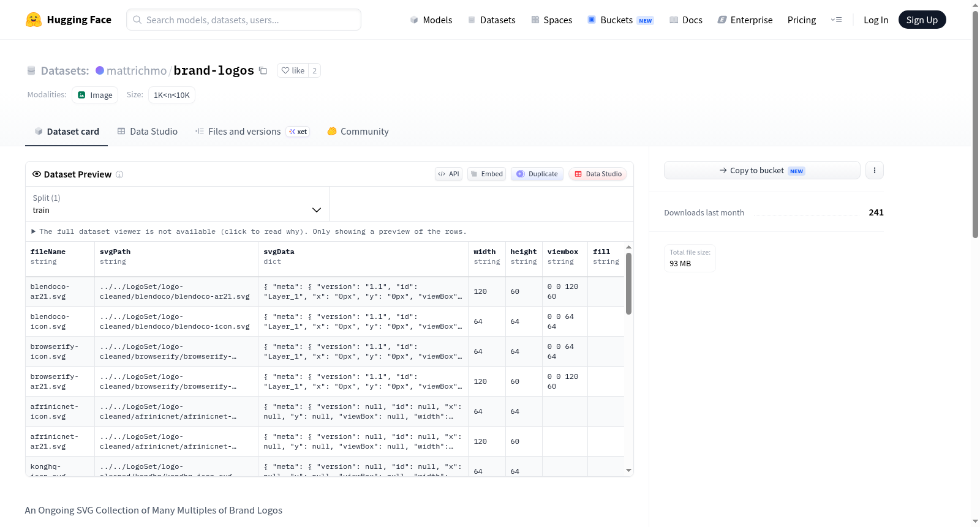Image resolution: width=980 pixels, height=527 pixels.
Task: Click the Sign Up button
Action: click(x=922, y=20)
